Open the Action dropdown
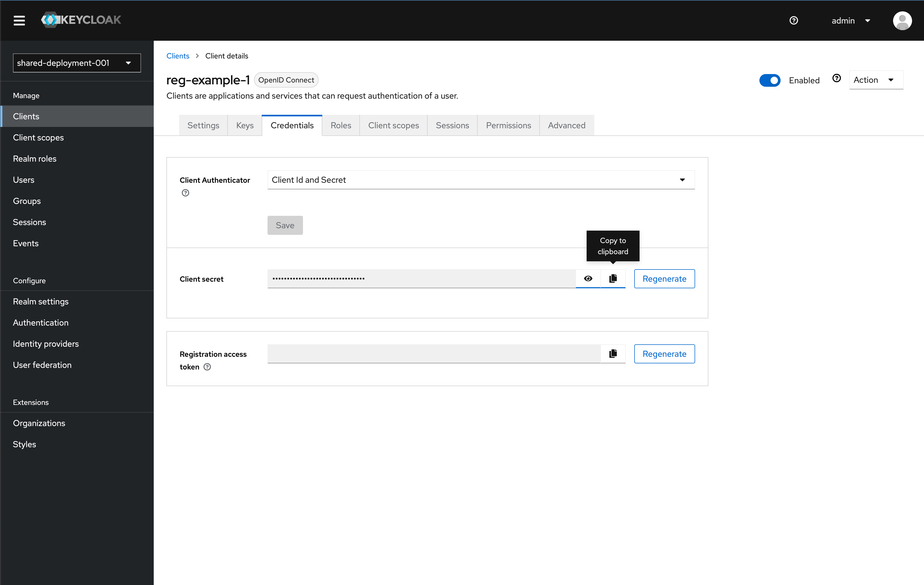 tap(876, 80)
